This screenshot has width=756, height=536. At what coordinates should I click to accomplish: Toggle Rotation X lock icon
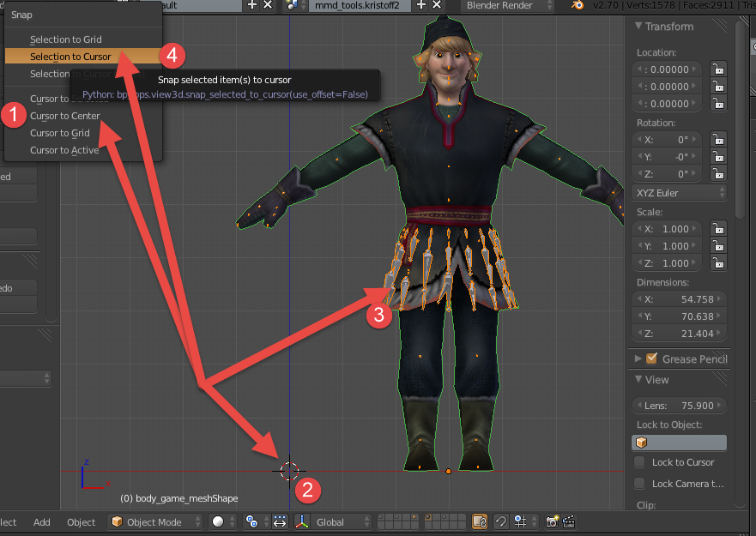click(718, 140)
